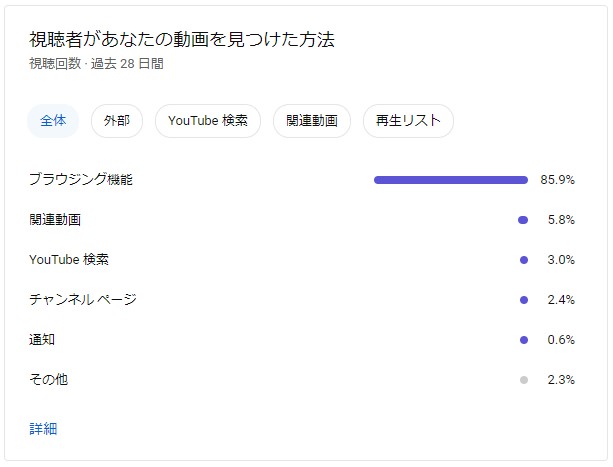Click the ブラウジング機能 row label
The height and width of the screenshot is (467, 613).
81,180
